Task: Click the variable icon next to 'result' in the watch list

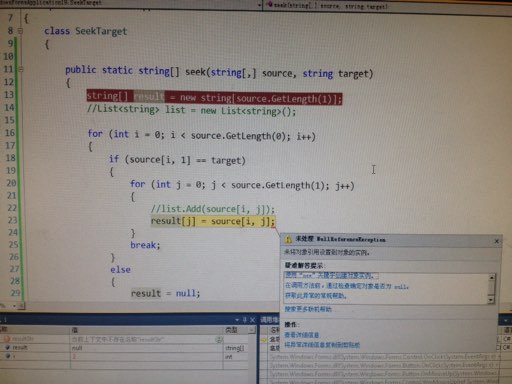Action: [7, 347]
